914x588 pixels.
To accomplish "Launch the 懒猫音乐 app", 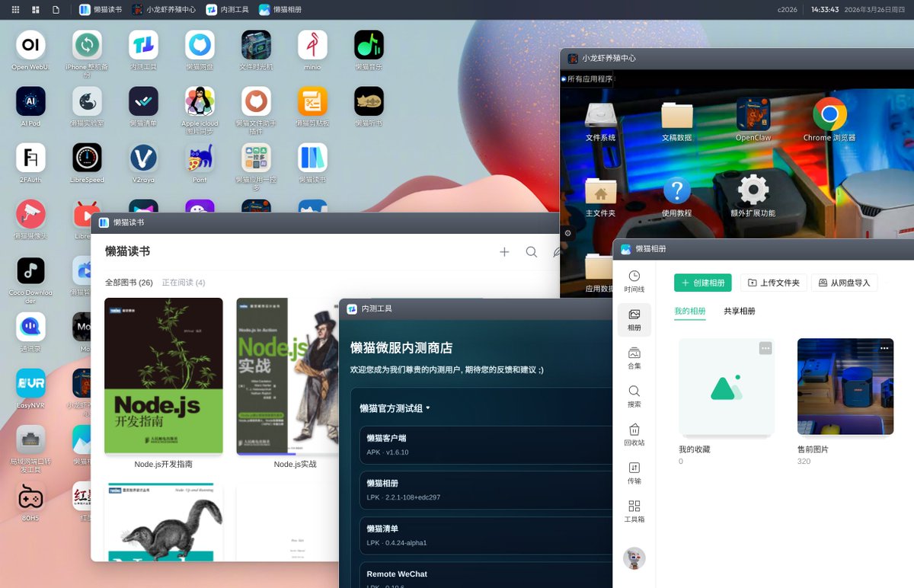I will 369,45.
